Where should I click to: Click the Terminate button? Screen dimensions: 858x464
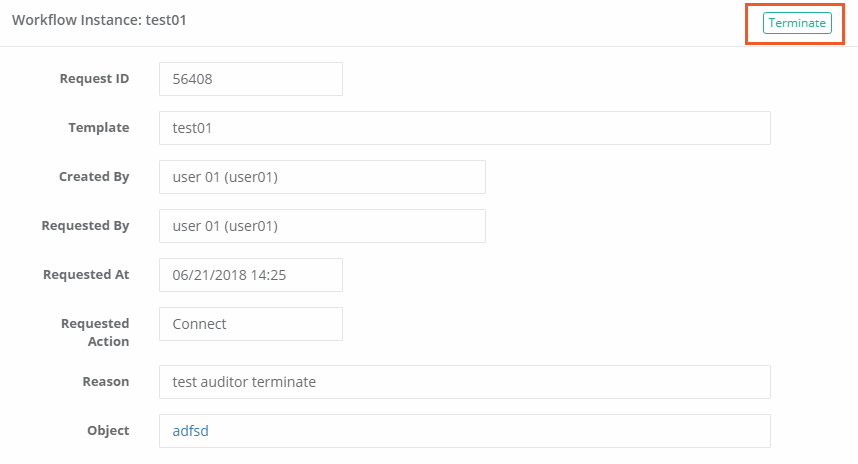(x=797, y=23)
